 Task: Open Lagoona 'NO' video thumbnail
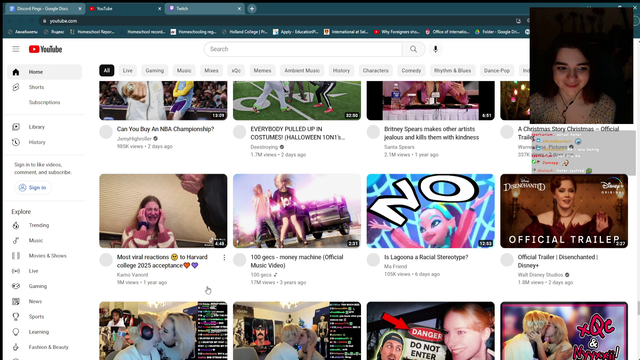point(431,211)
